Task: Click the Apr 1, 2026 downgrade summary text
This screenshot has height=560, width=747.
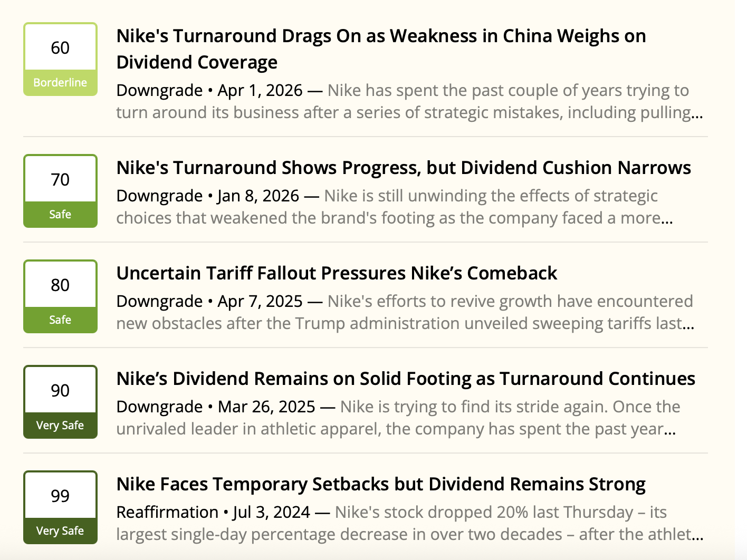Action: pyautogui.click(x=409, y=101)
